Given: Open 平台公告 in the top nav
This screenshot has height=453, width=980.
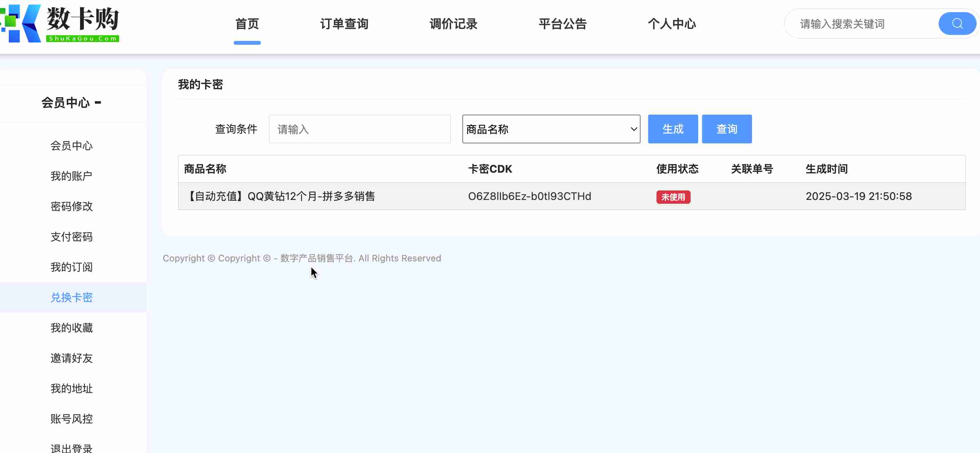Looking at the screenshot, I should (x=562, y=24).
